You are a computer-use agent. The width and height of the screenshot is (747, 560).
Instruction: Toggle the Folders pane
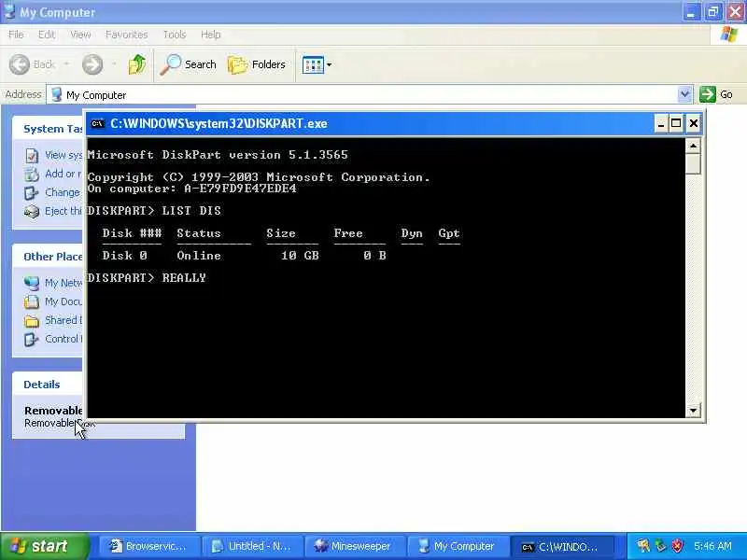pyautogui.click(x=256, y=64)
